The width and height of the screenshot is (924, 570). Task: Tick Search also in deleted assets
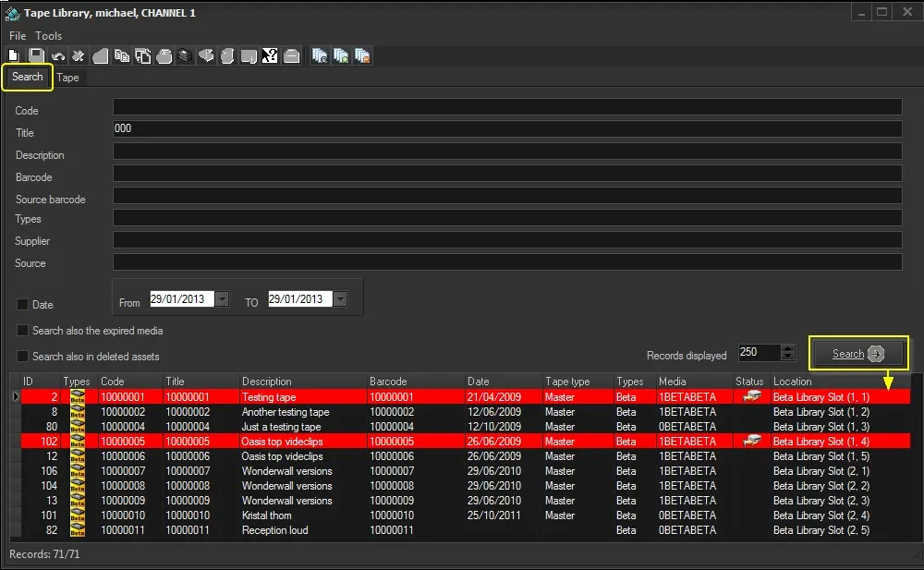[x=22, y=357]
